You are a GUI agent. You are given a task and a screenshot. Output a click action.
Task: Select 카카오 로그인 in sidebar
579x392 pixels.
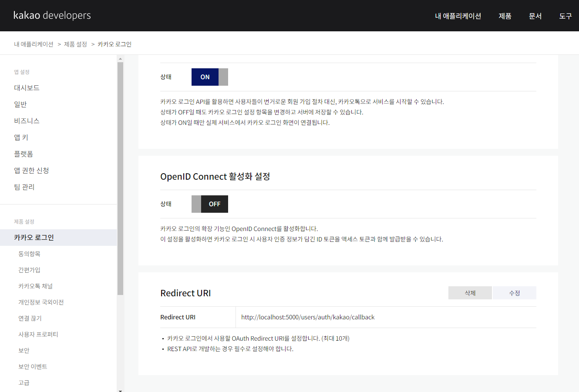(x=58, y=238)
